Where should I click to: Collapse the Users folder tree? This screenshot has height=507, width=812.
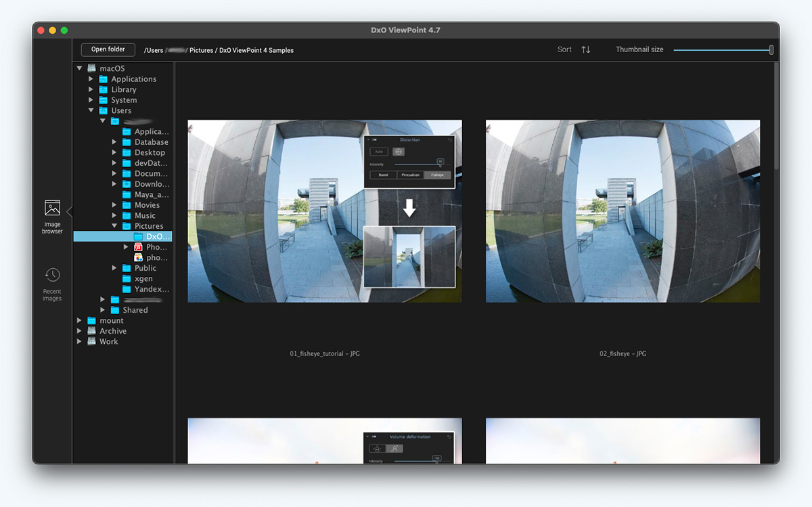pyautogui.click(x=91, y=110)
